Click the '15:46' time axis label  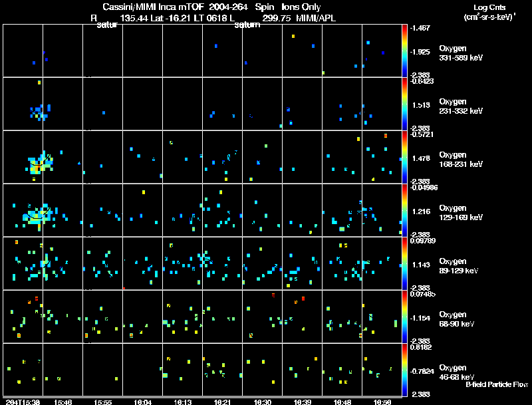63,402
